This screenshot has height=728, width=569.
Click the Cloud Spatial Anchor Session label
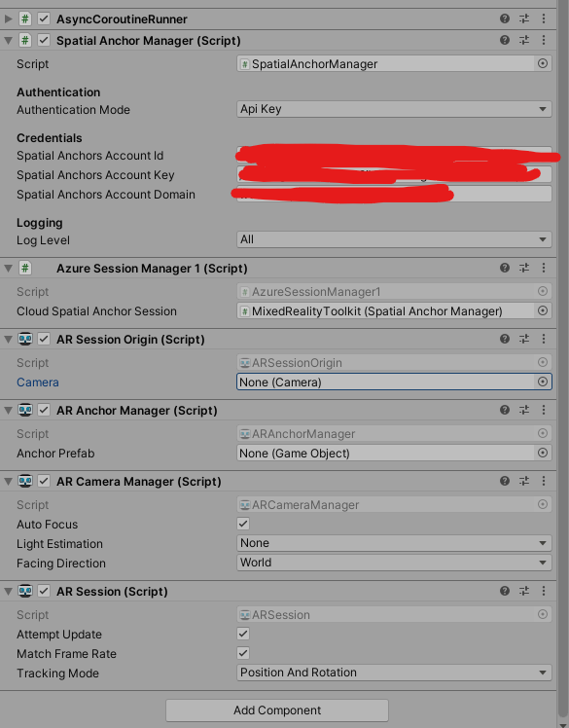[96, 311]
